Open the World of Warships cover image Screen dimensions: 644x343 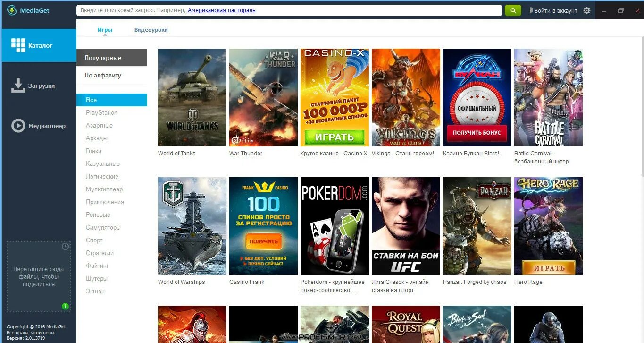tap(192, 226)
